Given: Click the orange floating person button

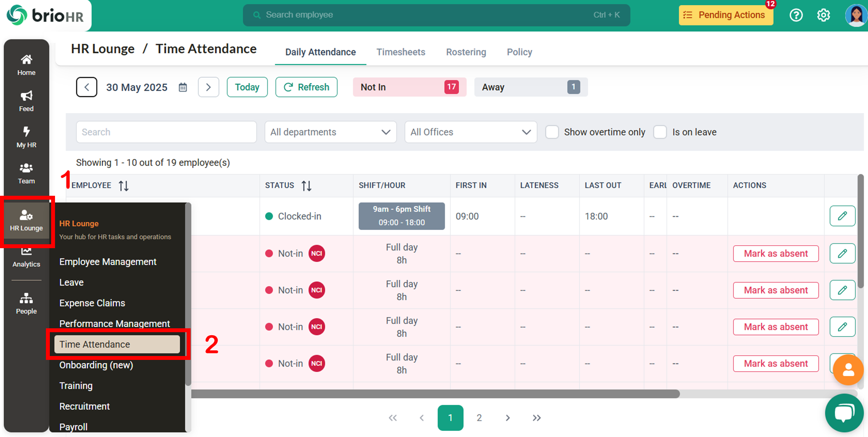Looking at the screenshot, I should pos(848,370).
